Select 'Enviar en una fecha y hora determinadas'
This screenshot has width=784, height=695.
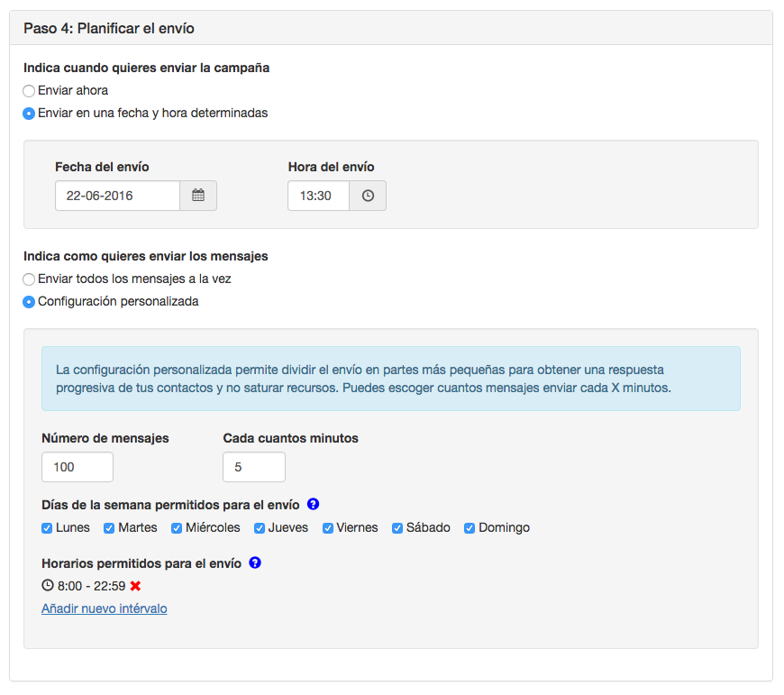pos(29,114)
